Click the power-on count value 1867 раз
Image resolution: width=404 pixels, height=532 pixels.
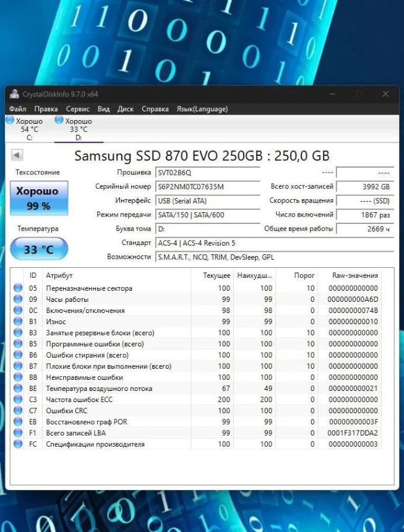pyautogui.click(x=365, y=215)
